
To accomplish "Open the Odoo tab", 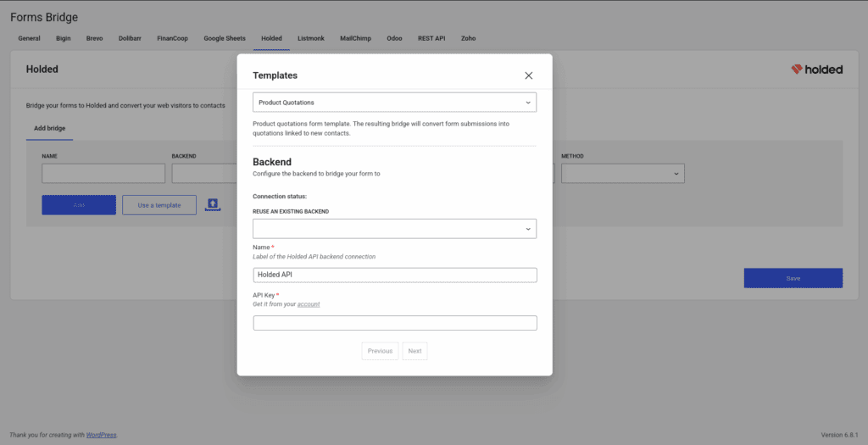I will tap(394, 38).
